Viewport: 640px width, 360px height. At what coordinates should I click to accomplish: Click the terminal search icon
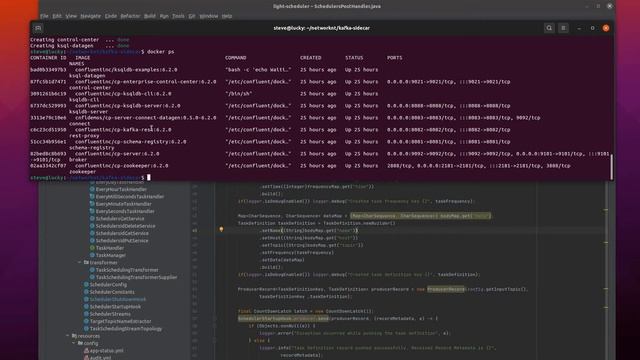coord(549,28)
